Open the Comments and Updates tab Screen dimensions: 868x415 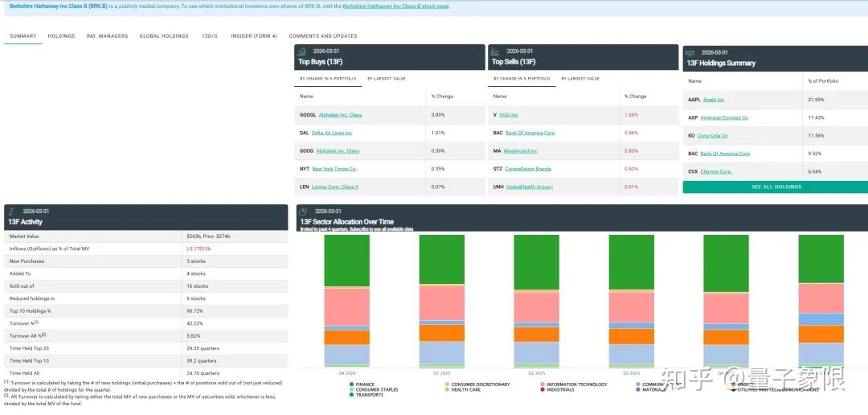tap(323, 36)
